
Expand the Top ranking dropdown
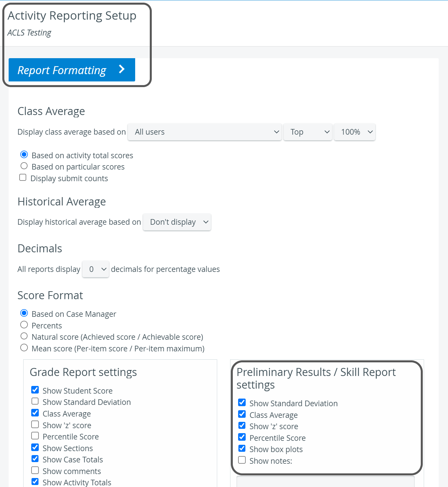click(x=308, y=132)
